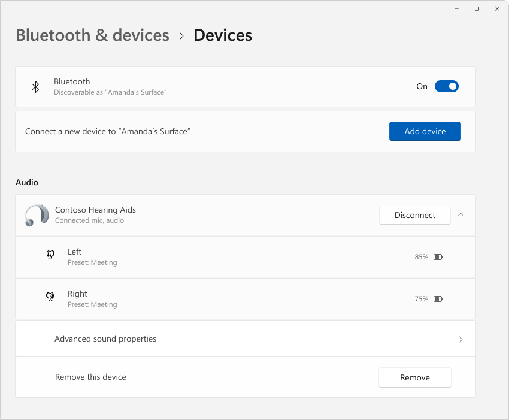Image resolution: width=509 pixels, height=420 pixels.
Task: Click the maximize icon in the title bar
Action: coord(476,8)
